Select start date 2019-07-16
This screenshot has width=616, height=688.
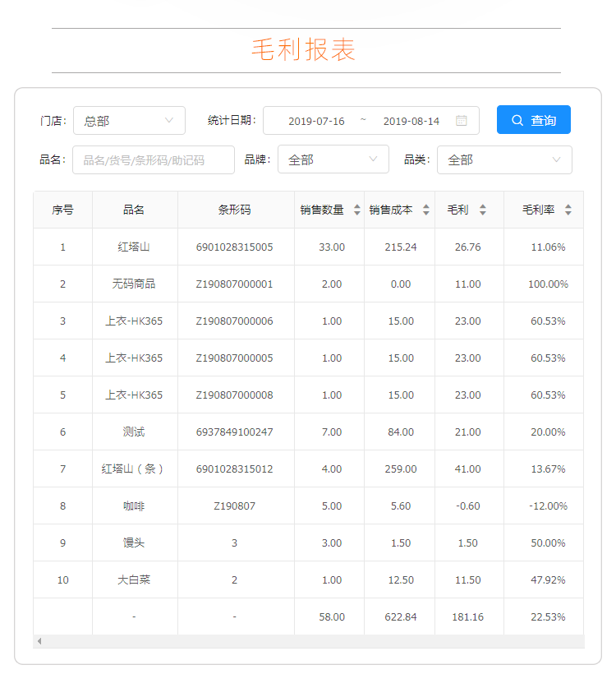316,121
